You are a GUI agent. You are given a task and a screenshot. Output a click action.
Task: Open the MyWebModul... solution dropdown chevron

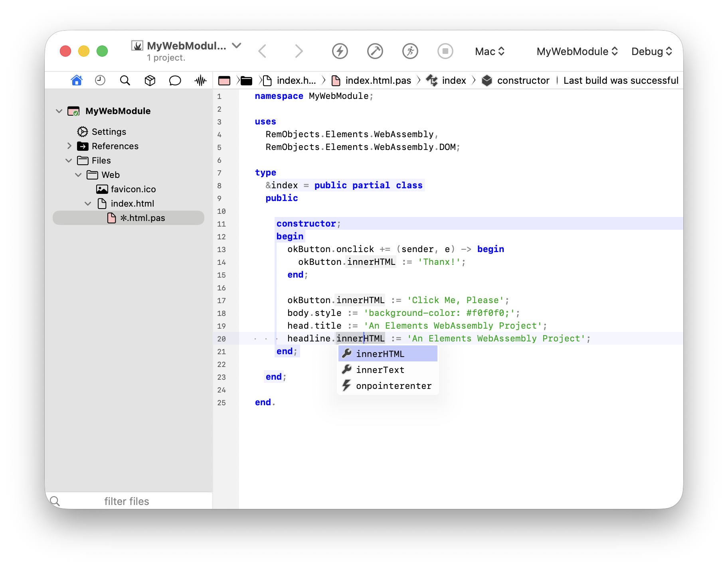click(237, 45)
